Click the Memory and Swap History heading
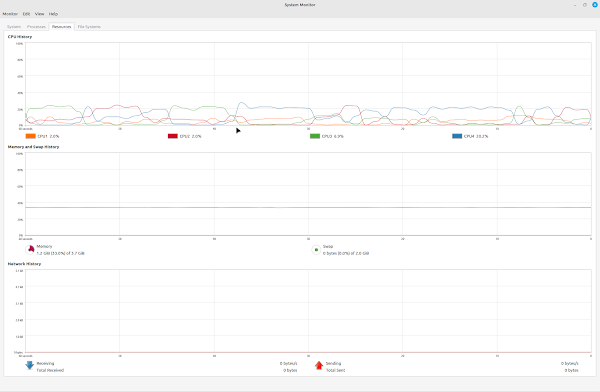The width and height of the screenshot is (600, 392). [x=33, y=147]
